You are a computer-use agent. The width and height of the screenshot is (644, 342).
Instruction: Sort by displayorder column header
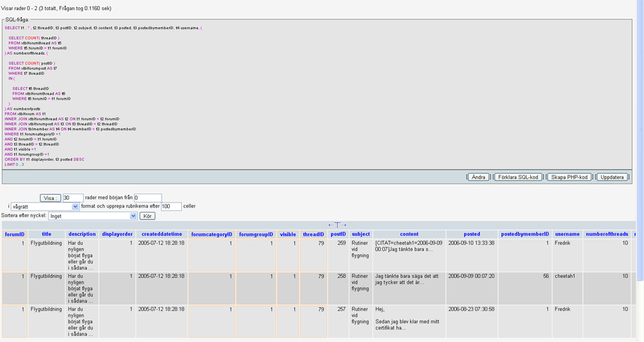pos(118,234)
